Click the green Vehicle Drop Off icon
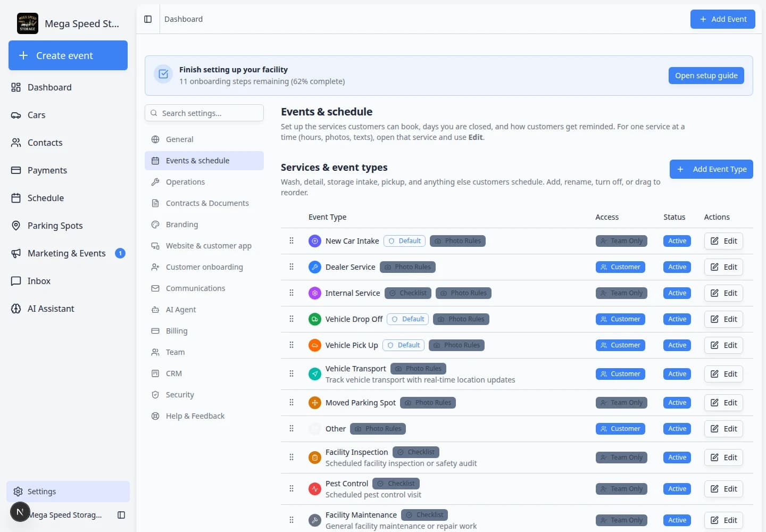Viewport: 766px width, 532px height. pyautogui.click(x=315, y=319)
